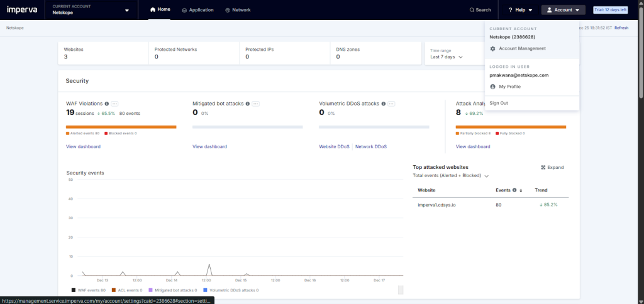Go to the Home tab
The width and height of the screenshot is (644, 304).
click(160, 10)
